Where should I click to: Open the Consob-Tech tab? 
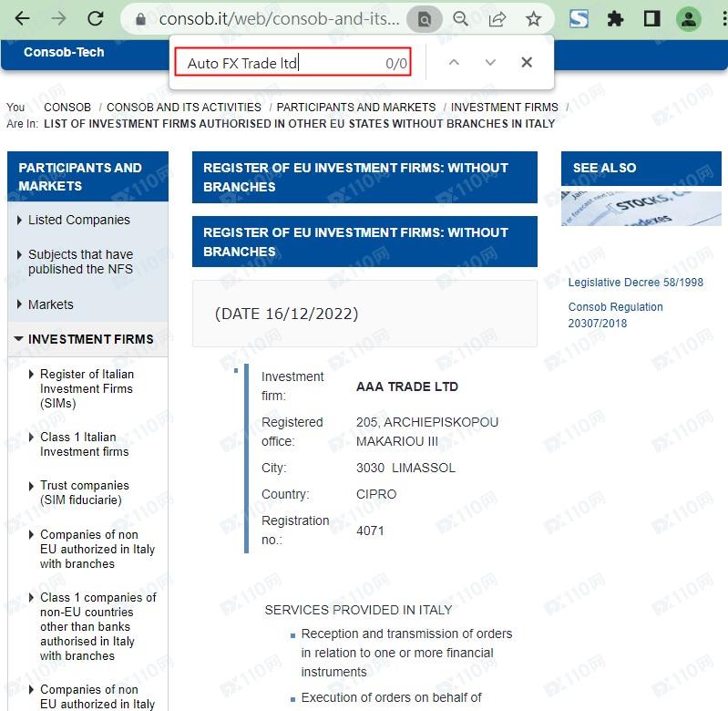point(64,52)
